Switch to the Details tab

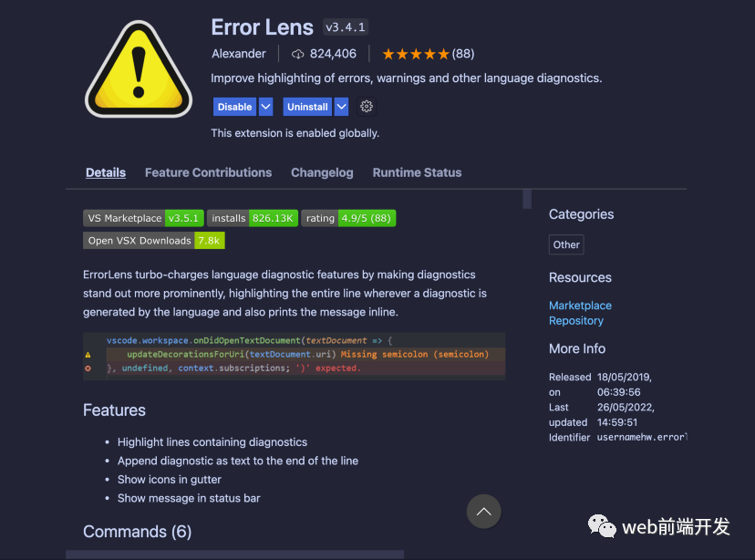tap(106, 172)
